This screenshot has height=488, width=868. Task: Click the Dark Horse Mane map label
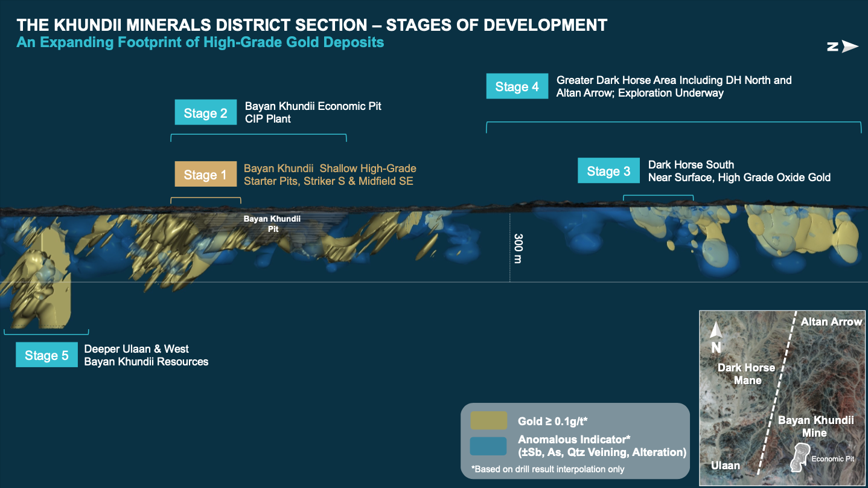pos(746,374)
